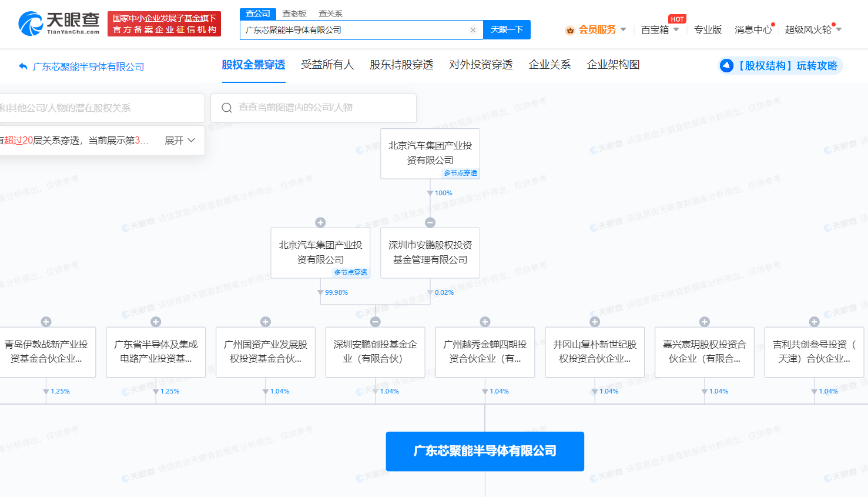Click the TianYanCha logo
The width and height of the screenshot is (868, 497).
click(59, 24)
